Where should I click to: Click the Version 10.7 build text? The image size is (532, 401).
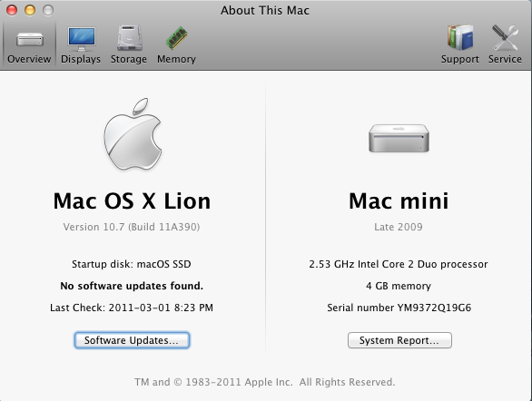(x=132, y=227)
